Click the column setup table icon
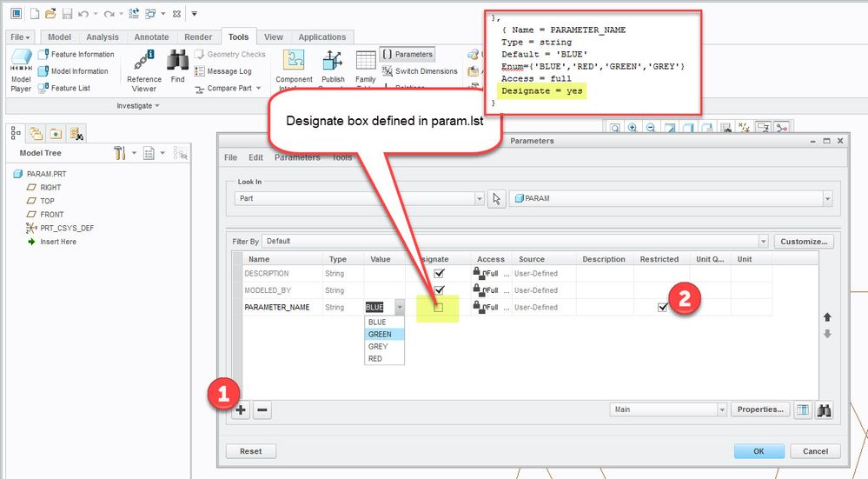Screen dimensions: 868x479 pos(803,409)
